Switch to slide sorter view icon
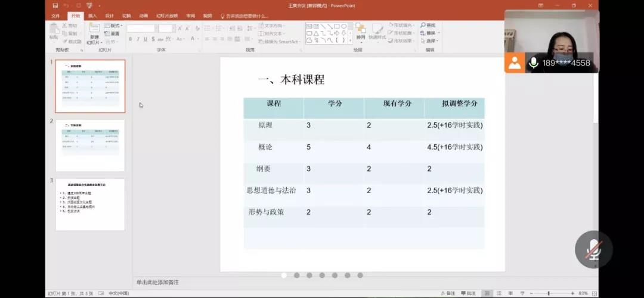 [x=500, y=293]
